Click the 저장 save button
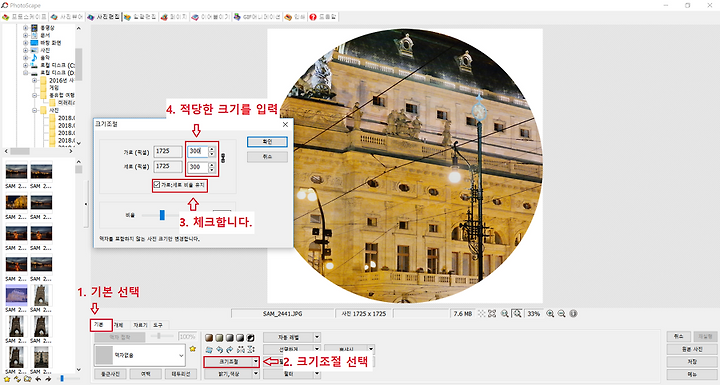 pos(692,362)
